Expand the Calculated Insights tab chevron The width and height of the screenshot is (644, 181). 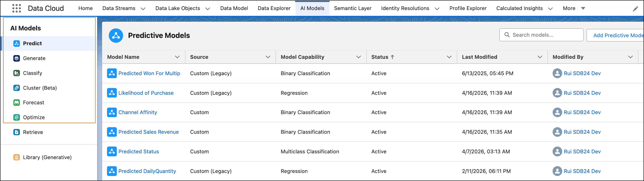[x=550, y=9]
